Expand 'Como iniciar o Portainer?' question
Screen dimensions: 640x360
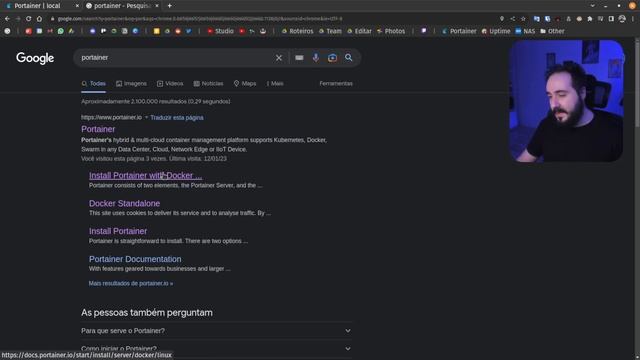(x=216, y=349)
